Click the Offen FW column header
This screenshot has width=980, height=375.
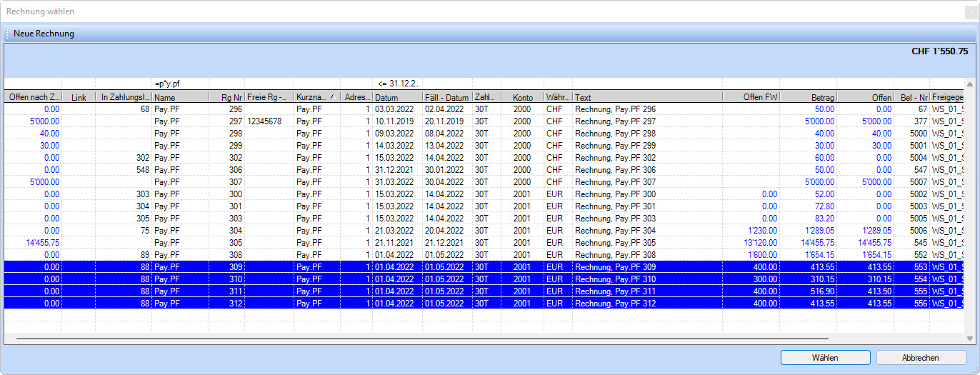[751, 97]
